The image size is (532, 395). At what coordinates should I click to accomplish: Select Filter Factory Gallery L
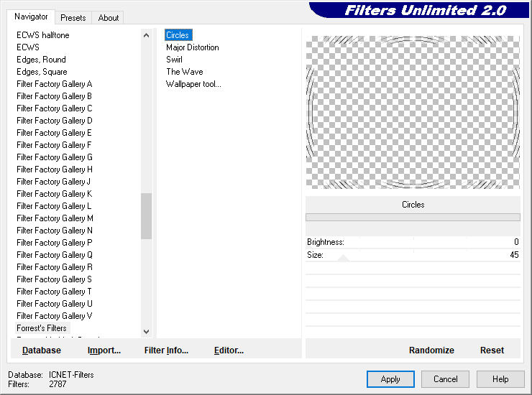pos(55,206)
